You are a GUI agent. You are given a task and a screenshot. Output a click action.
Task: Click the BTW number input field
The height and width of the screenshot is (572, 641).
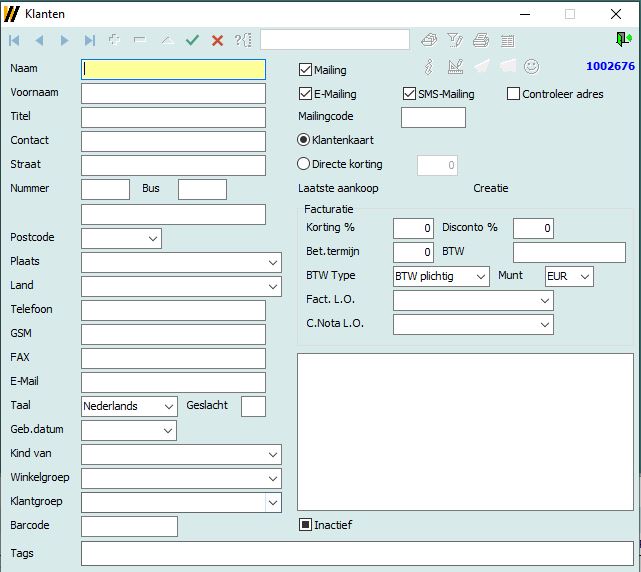pos(569,253)
